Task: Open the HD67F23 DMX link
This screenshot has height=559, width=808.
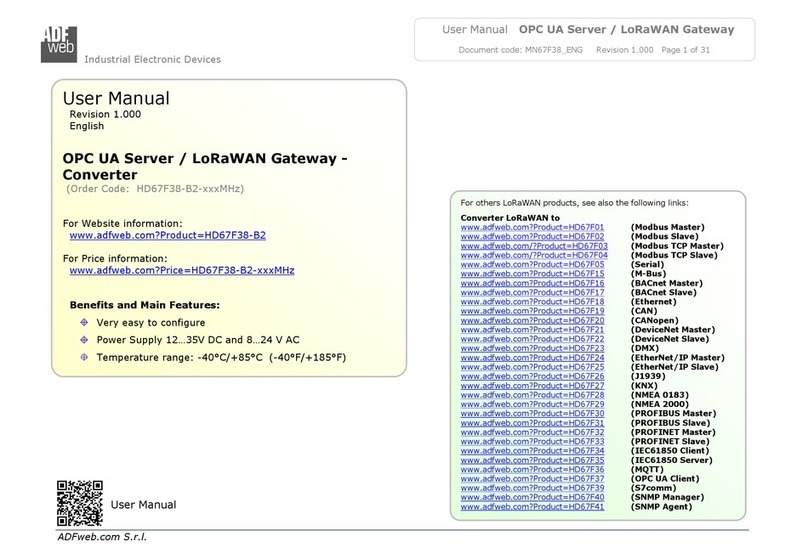Action: pos(532,348)
